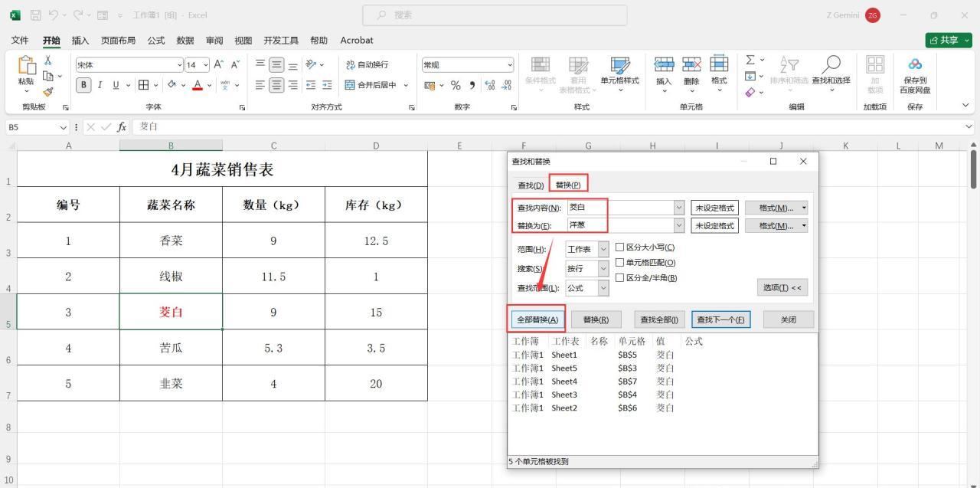
Task: Click the percent style icon
Action: point(456,84)
